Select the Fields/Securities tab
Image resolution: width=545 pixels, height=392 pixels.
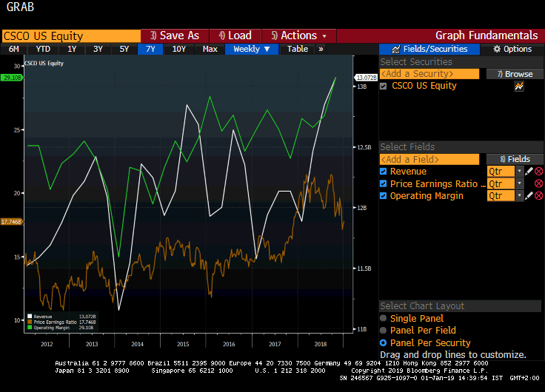[429, 49]
